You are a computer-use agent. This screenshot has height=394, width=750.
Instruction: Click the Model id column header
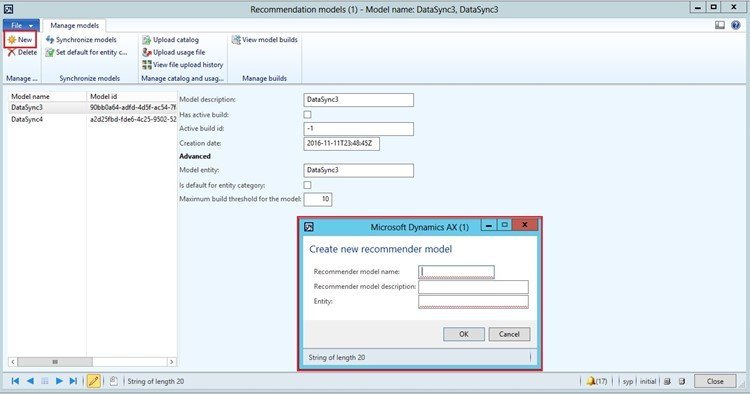tap(132, 97)
